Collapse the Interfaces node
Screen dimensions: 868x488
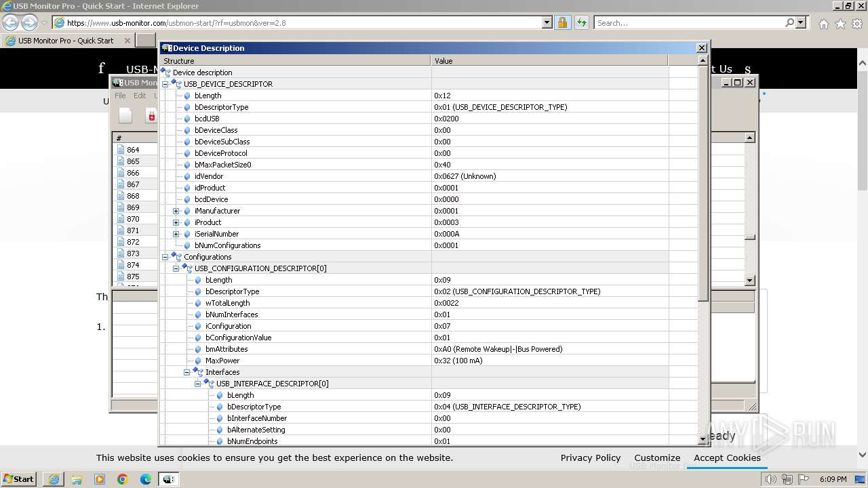(x=186, y=372)
